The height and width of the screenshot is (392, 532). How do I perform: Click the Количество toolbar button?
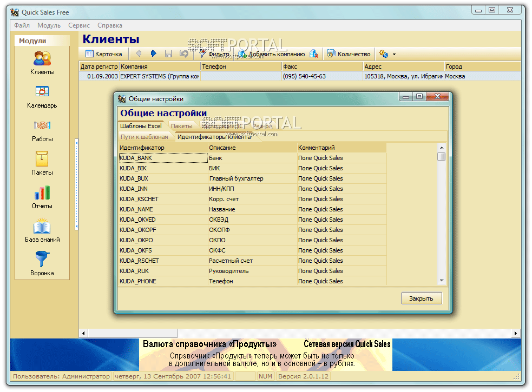pyautogui.click(x=349, y=54)
